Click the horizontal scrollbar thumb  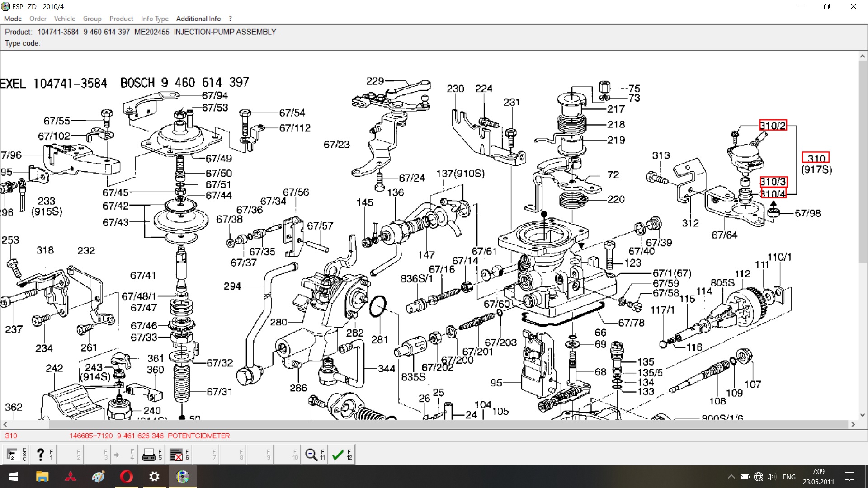pos(448,424)
